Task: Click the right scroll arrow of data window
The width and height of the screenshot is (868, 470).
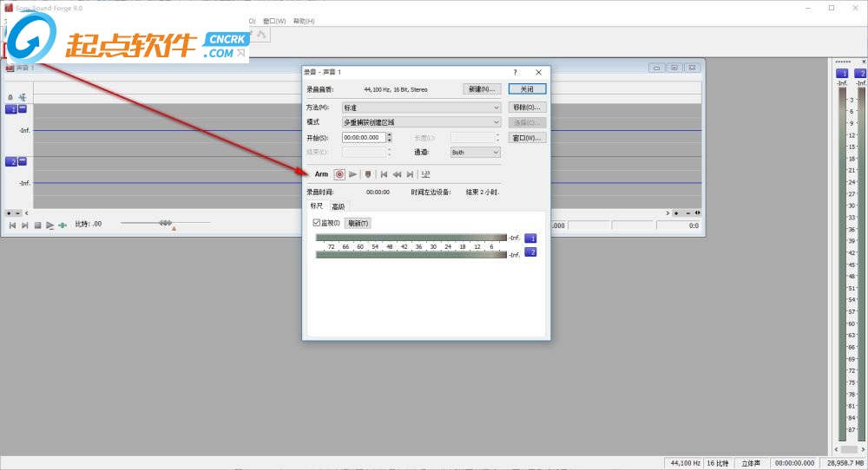Action: point(667,212)
